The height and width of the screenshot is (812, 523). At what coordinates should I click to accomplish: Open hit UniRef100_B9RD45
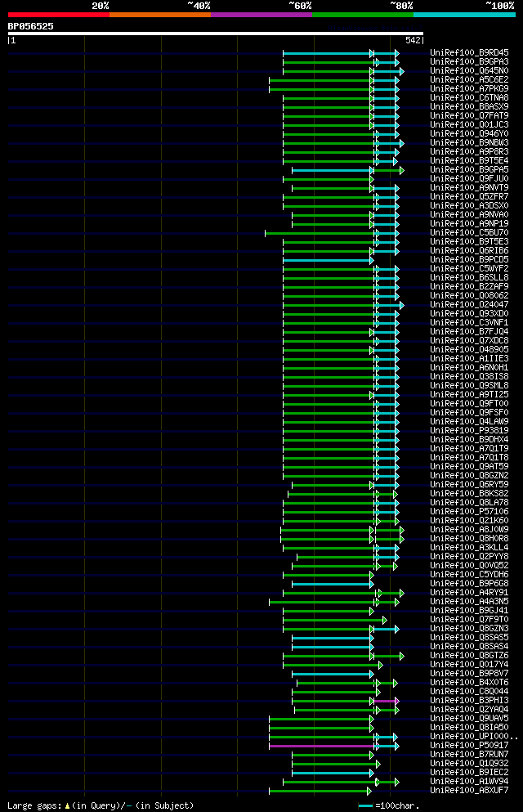click(469, 53)
